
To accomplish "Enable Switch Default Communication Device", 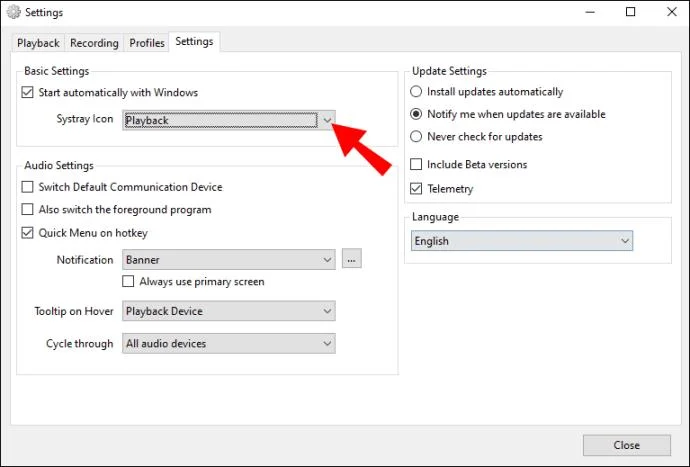I will tap(27, 187).
